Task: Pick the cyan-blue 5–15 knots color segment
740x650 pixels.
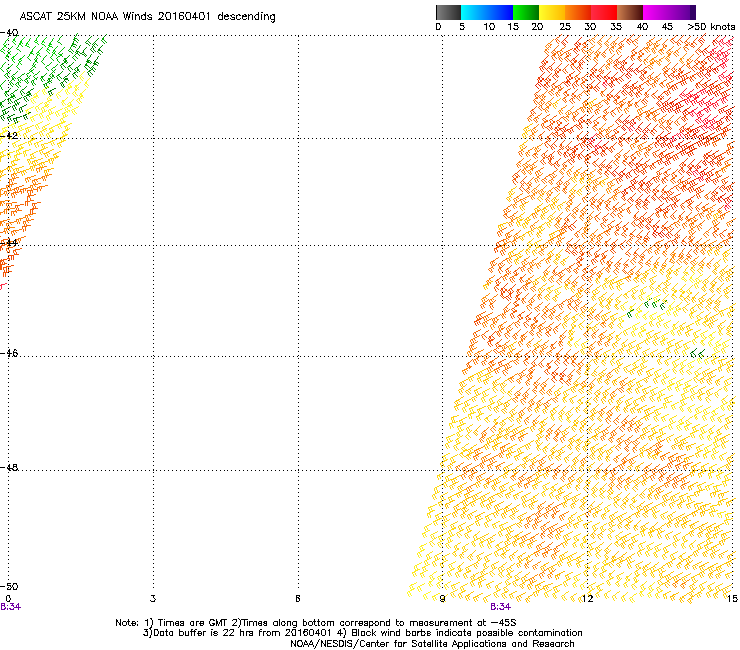Action: point(487,12)
